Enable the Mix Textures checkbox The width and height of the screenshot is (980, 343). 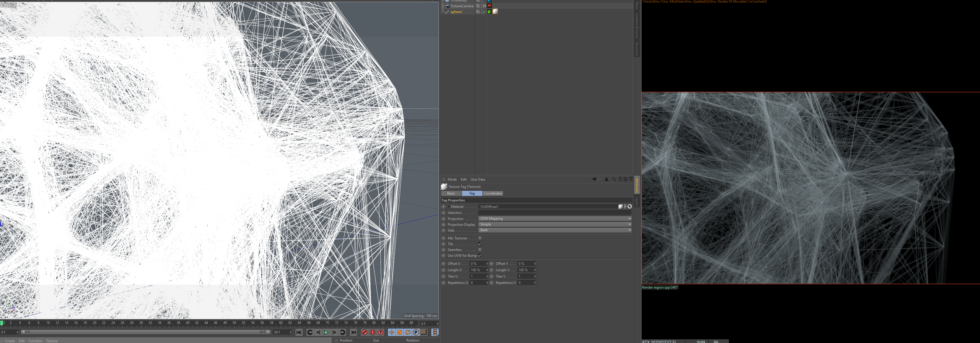coord(480,238)
